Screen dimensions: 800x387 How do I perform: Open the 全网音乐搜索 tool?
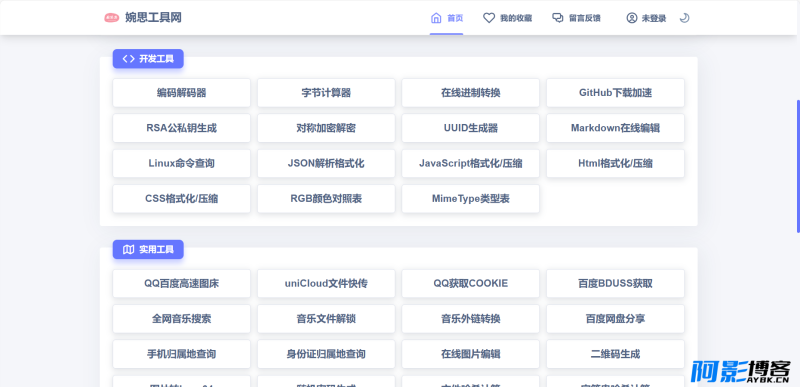pos(182,319)
